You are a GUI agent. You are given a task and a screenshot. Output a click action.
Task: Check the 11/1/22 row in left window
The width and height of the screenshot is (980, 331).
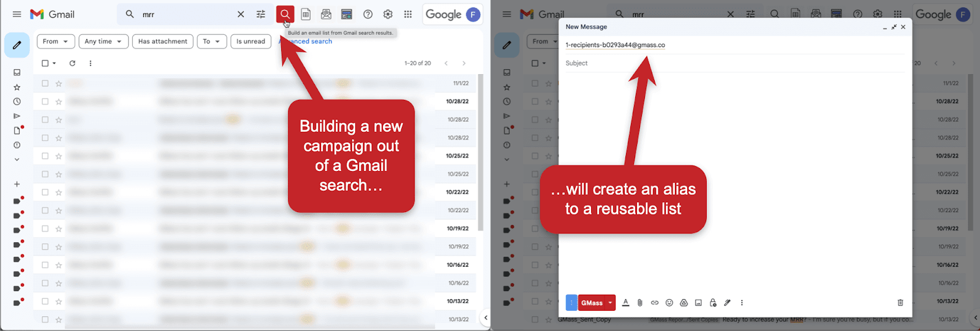(45, 83)
